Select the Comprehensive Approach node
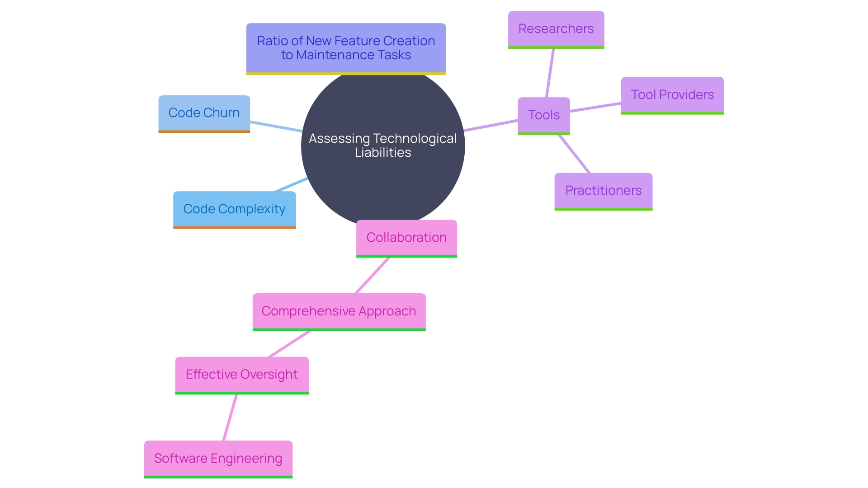The height and width of the screenshot is (488, 868). (x=340, y=311)
